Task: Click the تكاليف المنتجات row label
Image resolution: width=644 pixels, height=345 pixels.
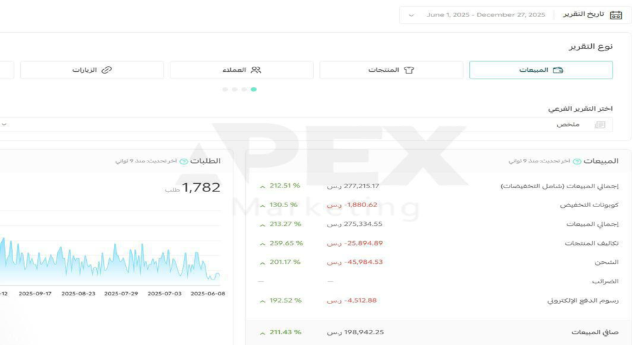Action: click(591, 244)
